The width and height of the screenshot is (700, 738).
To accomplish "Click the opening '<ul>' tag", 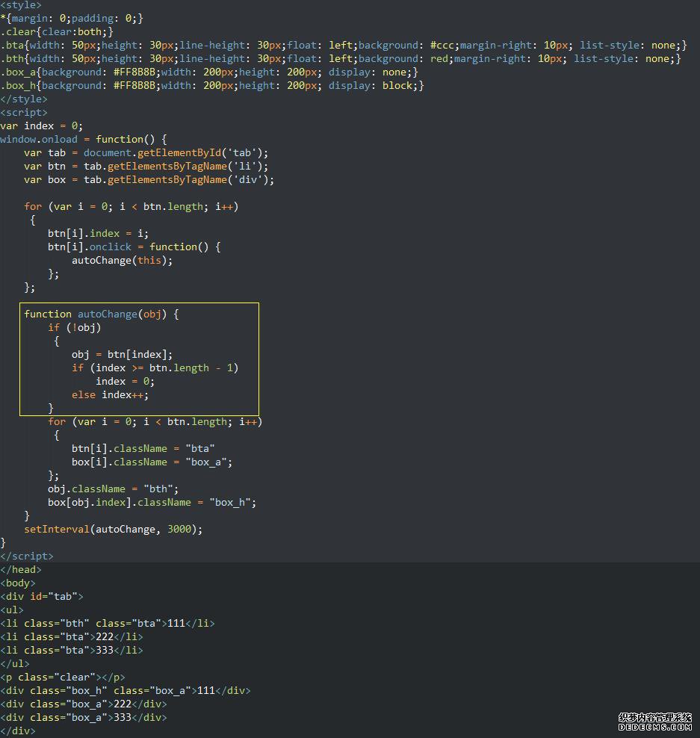I will (x=12, y=610).
